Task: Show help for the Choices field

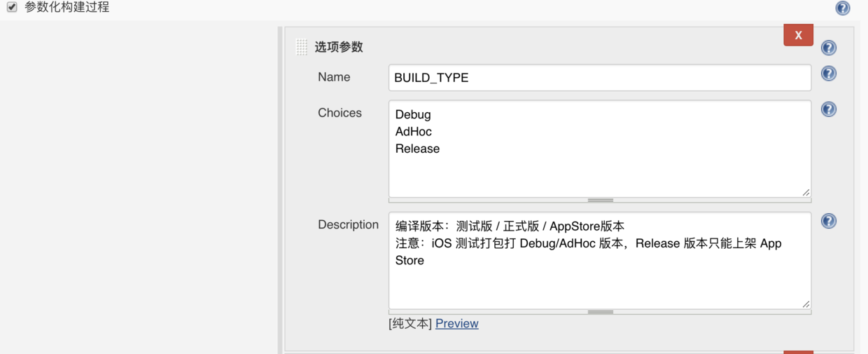Action: (x=828, y=109)
